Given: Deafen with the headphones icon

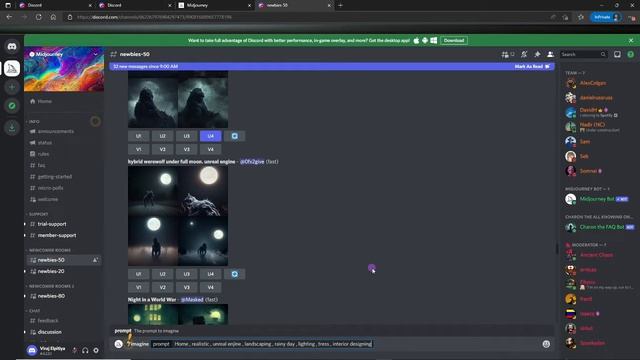Looking at the screenshot, I should tap(85, 350).
